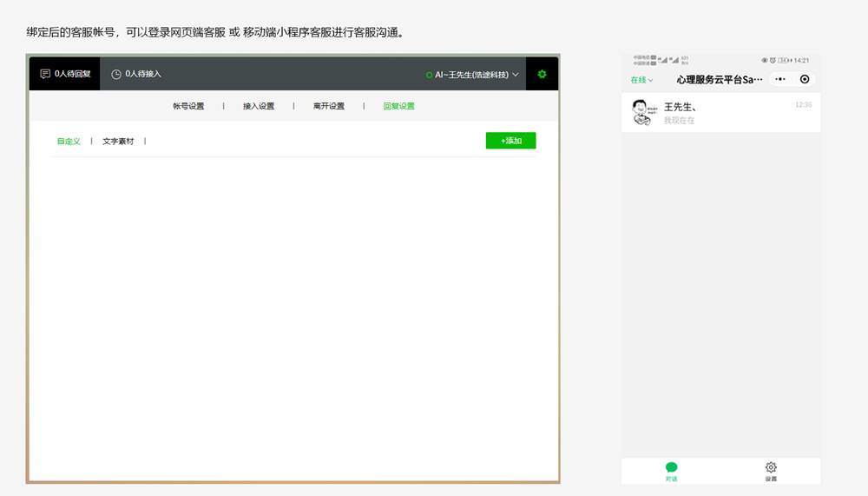
Task: Open settings via the green gear icon
Action: tap(542, 74)
